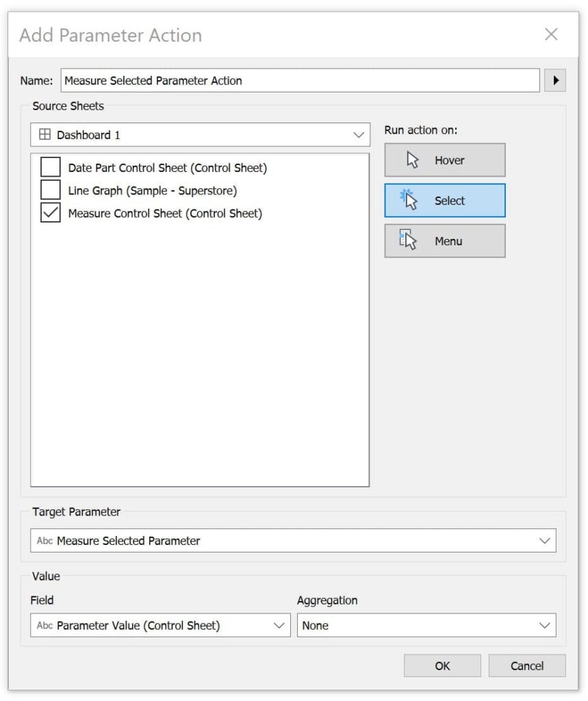Image resolution: width=588 pixels, height=701 pixels.
Task: Click inside the Name text field
Action: (274, 80)
